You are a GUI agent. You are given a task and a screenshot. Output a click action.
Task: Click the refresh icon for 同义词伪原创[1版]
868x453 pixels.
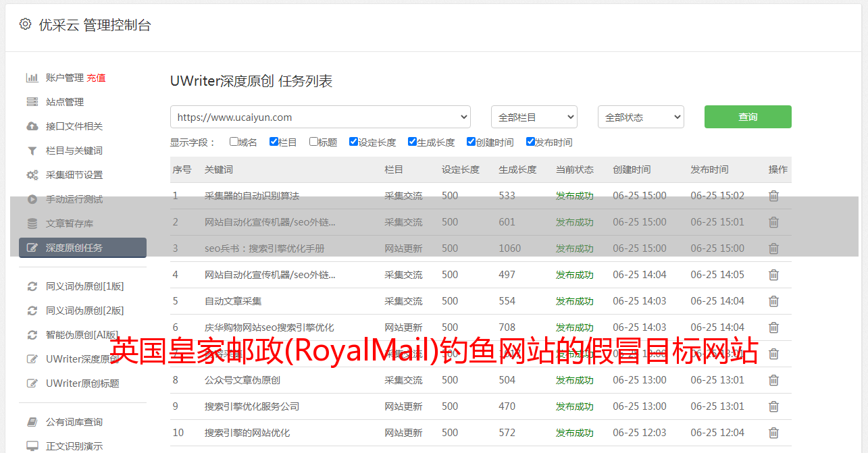(32, 286)
